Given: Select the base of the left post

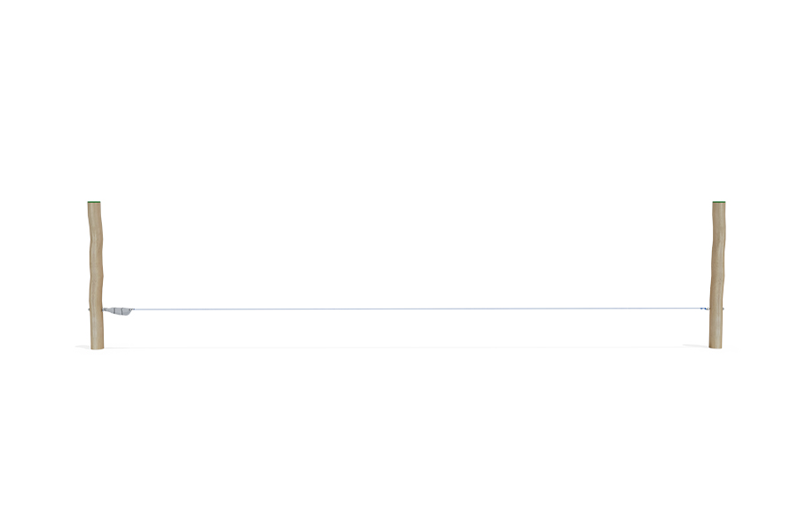Looking at the screenshot, I should [x=96, y=344].
